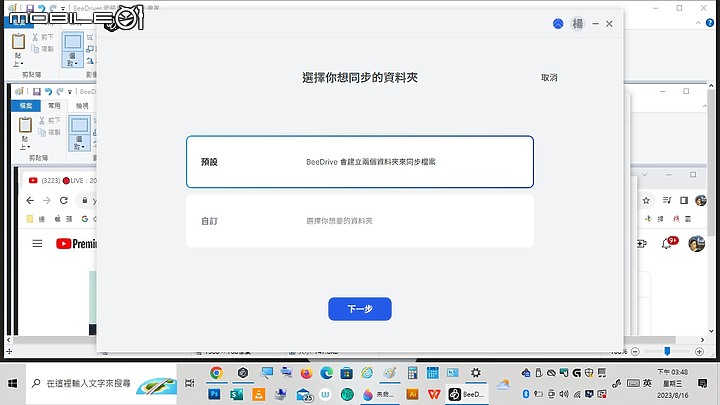Click Windows Security shield tray icon
This screenshot has height=405, width=720.
(x=589, y=373)
